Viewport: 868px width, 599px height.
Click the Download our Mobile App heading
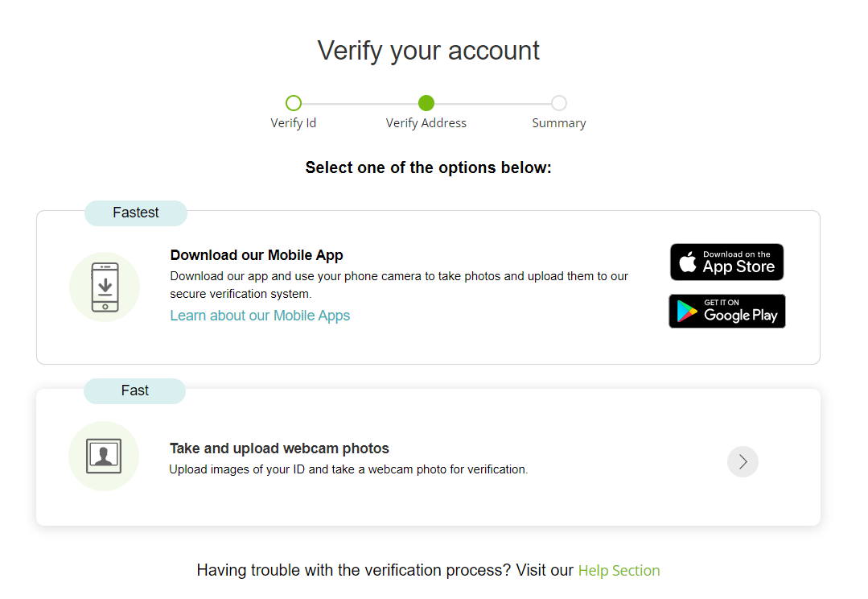pyautogui.click(x=257, y=255)
